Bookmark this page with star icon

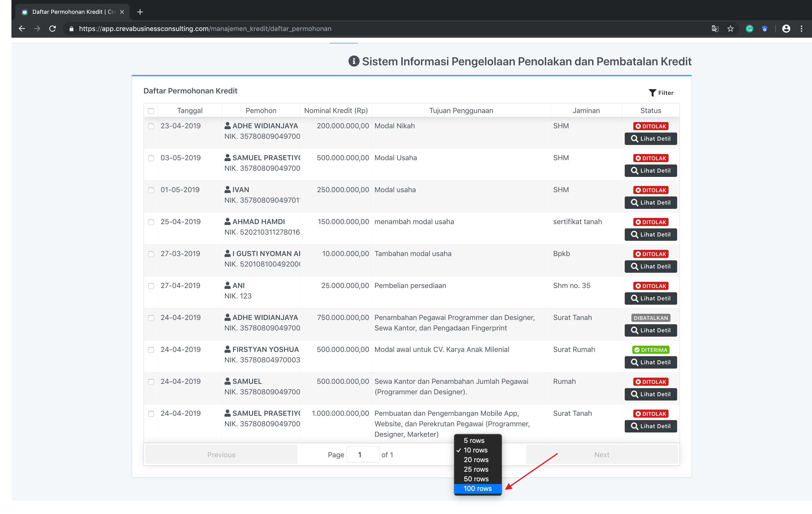click(731, 29)
